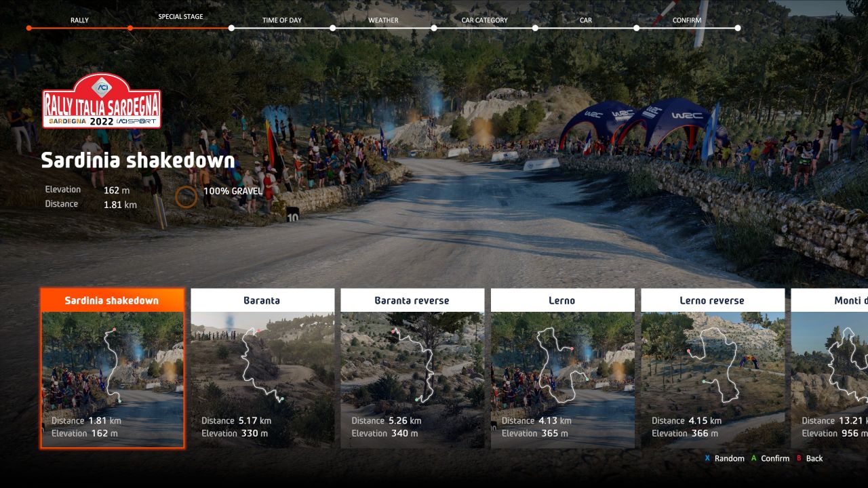868x488 pixels.
Task: Select the Rally step in progress bar
Action: (79, 20)
